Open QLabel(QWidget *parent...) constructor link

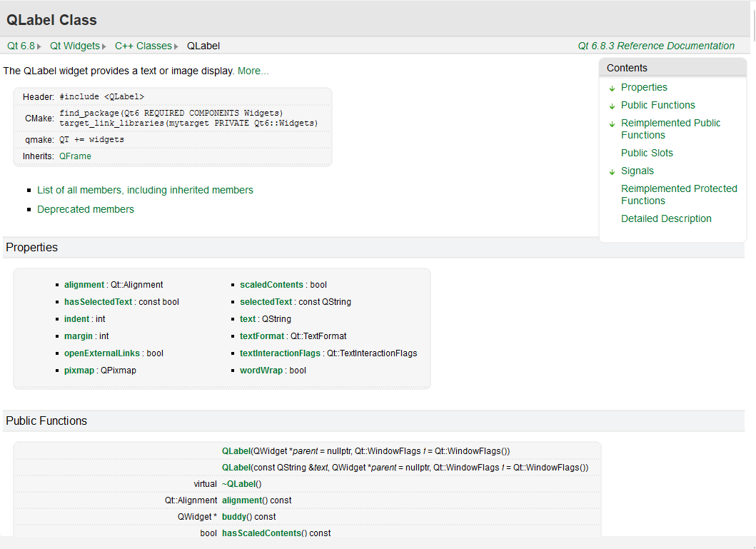pyautogui.click(x=236, y=451)
